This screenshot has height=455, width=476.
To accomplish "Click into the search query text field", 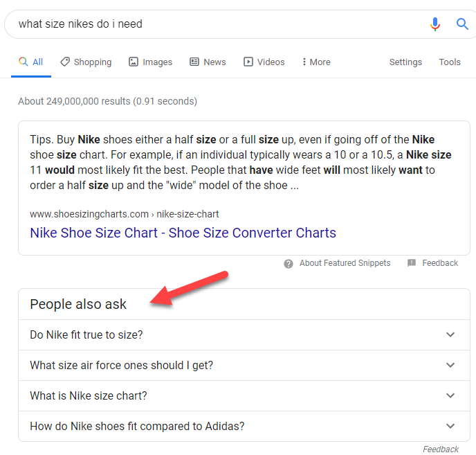I will [208, 24].
